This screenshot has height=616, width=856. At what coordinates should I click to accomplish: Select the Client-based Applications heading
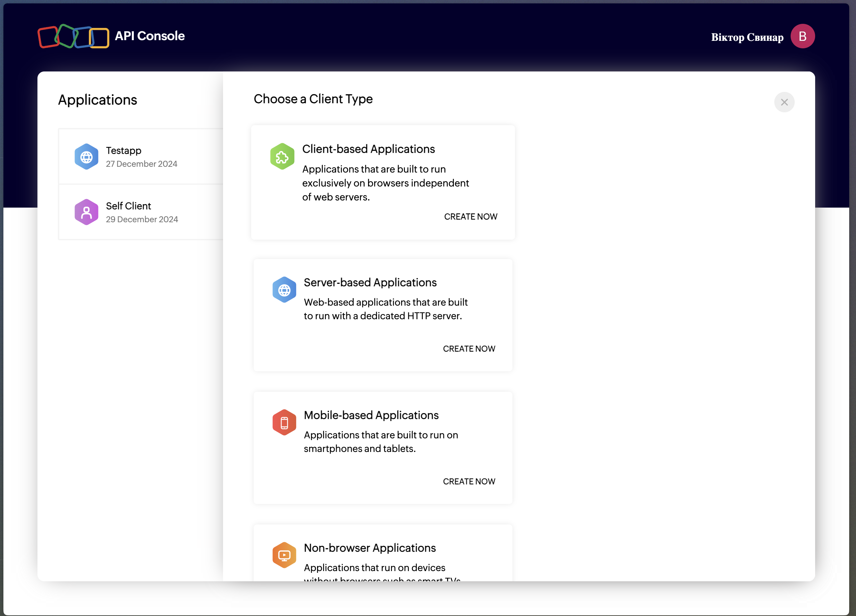pyautogui.click(x=368, y=149)
